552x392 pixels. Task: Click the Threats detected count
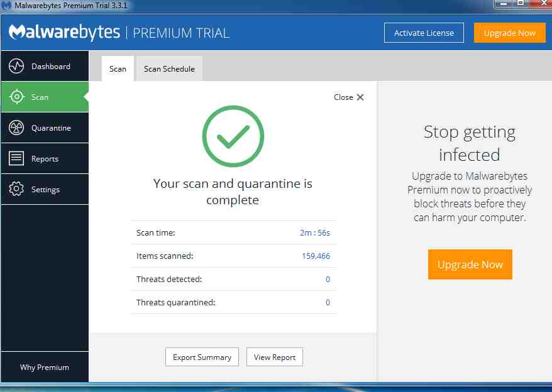328,280
